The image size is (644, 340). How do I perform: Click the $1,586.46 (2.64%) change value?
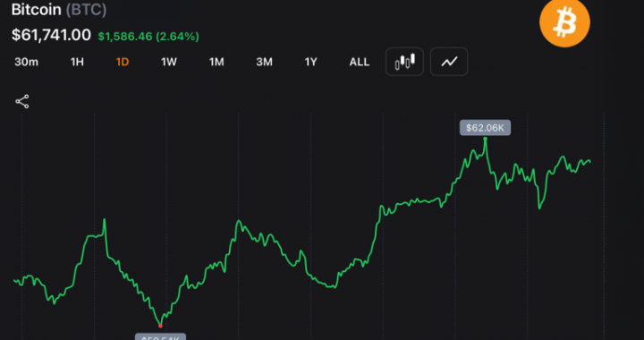click(148, 37)
